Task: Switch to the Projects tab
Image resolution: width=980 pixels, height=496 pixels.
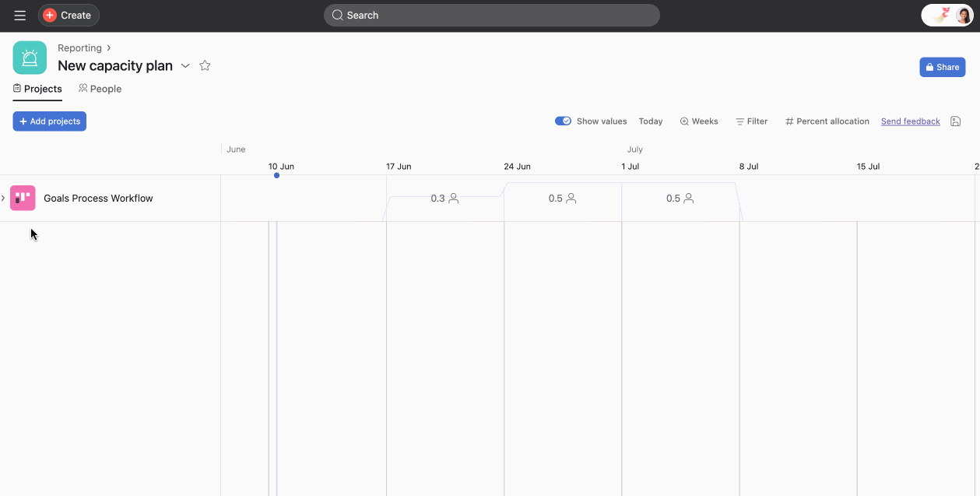Action: (37, 88)
